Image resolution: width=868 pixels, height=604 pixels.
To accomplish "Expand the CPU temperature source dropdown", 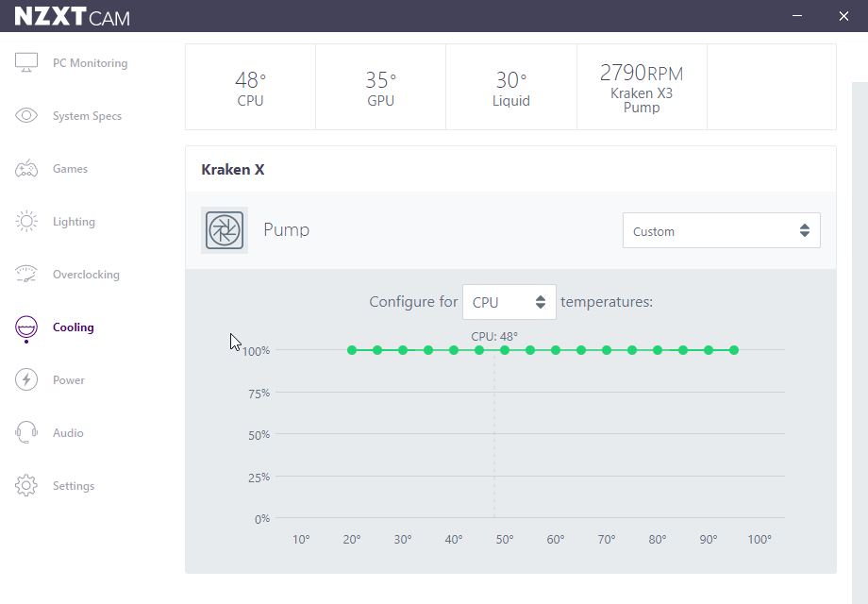I will click(x=509, y=302).
